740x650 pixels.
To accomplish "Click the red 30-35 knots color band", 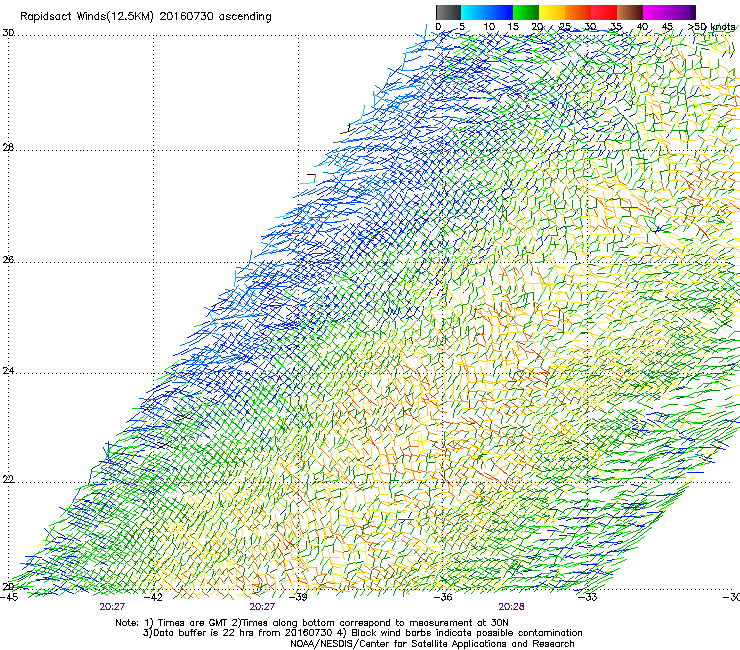I will click(x=604, y=12).
